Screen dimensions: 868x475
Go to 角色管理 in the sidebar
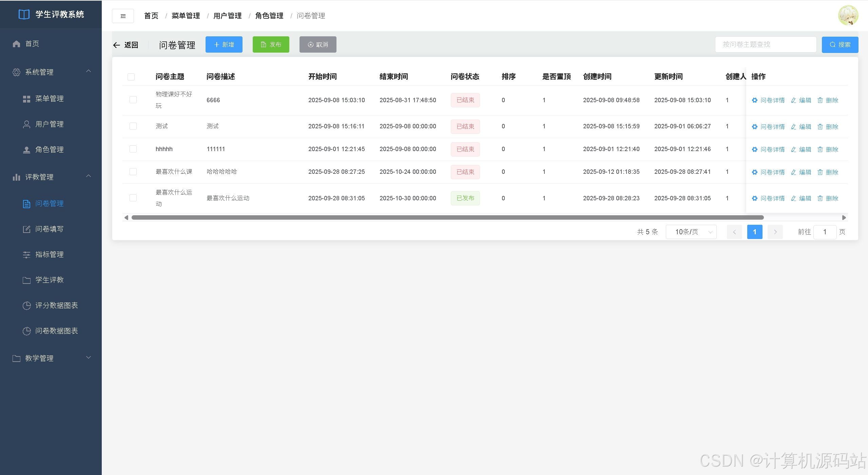[51, 150]
